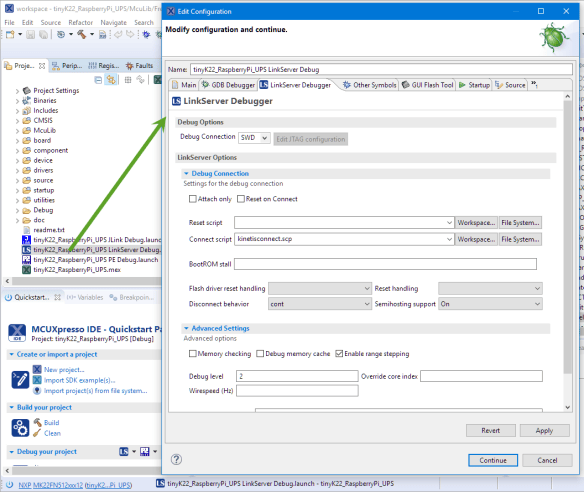Screen dimensions: 584x492
Task: Click the Build hammer icon in toolbar
Action: coord(82,35)
